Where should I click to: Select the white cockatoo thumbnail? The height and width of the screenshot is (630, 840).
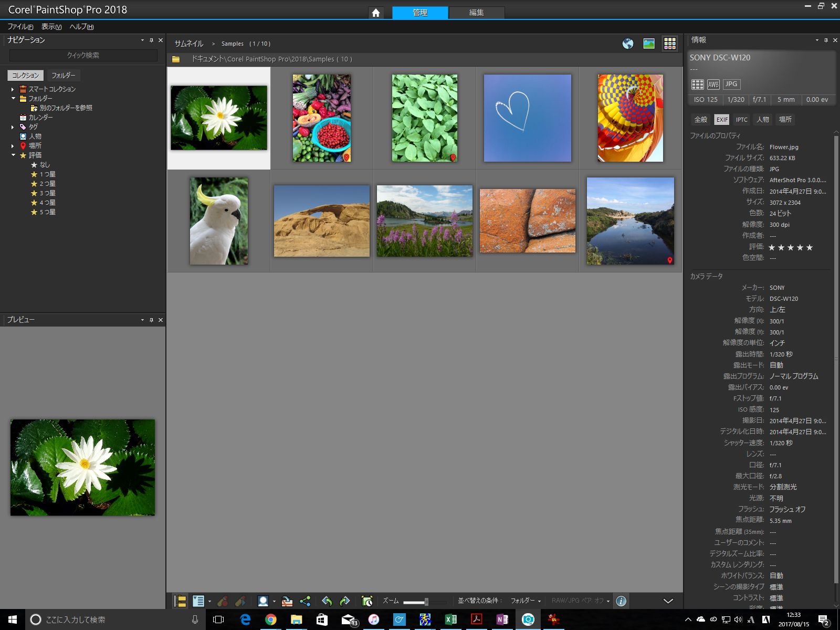(219, 221)
